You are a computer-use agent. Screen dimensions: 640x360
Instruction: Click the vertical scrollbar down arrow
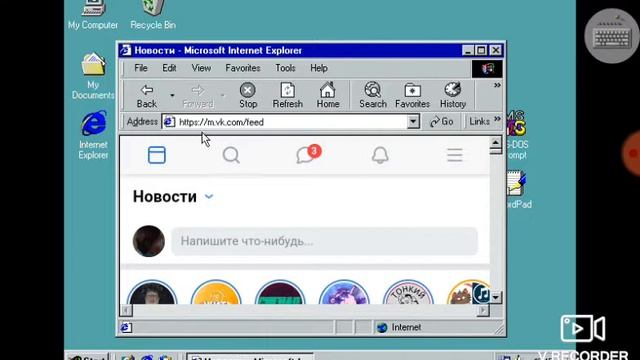[496, 298]
